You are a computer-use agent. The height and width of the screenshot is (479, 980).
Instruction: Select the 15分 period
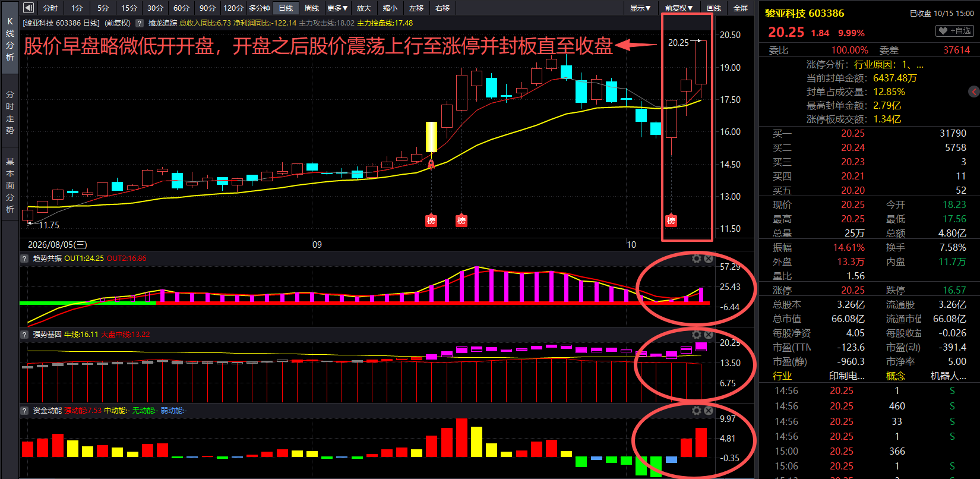[x=129, y=8]
